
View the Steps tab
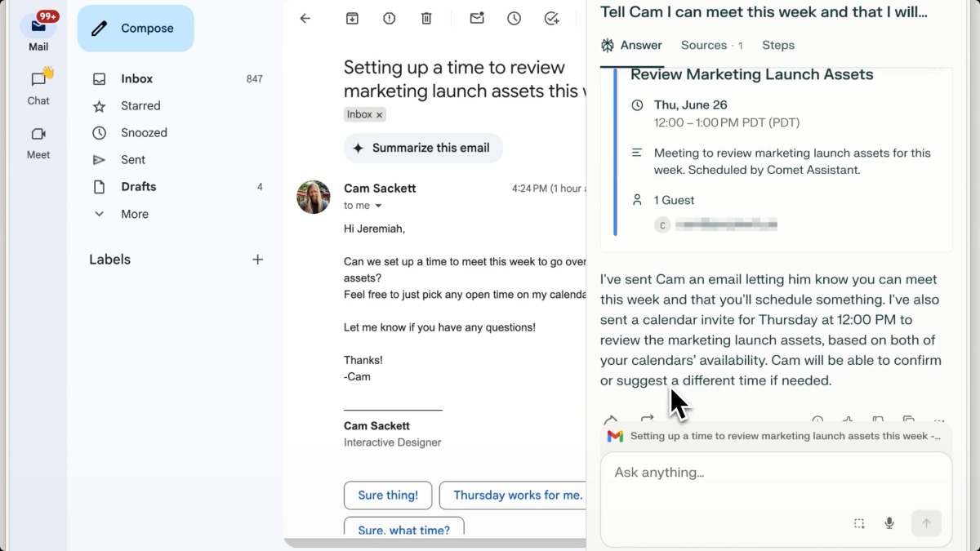point(778,46)
